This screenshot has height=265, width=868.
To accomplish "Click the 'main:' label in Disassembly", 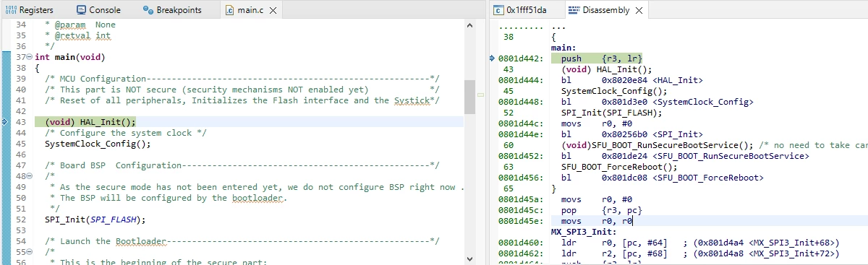I will 563,47.
